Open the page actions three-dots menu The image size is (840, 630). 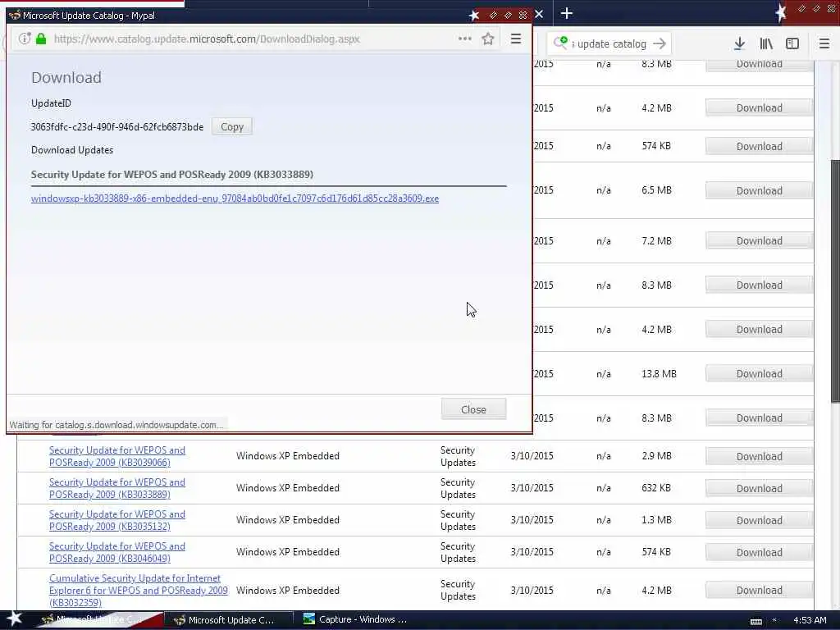pos(465,39)
